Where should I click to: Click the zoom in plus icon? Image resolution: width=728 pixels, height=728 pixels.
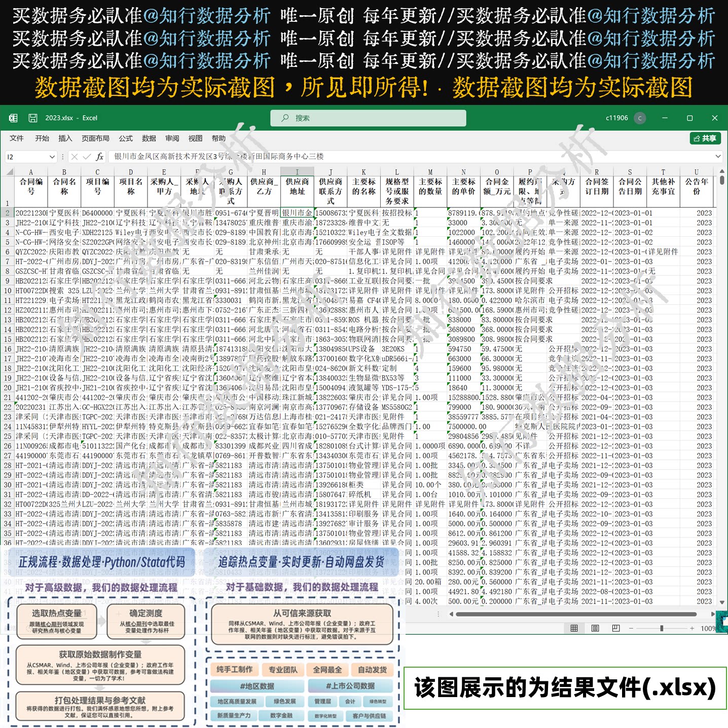(x=692, y=628)
